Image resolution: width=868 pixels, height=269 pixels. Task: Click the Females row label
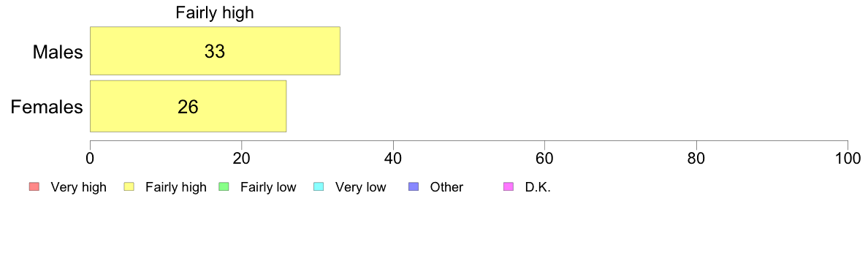[47, 107]
